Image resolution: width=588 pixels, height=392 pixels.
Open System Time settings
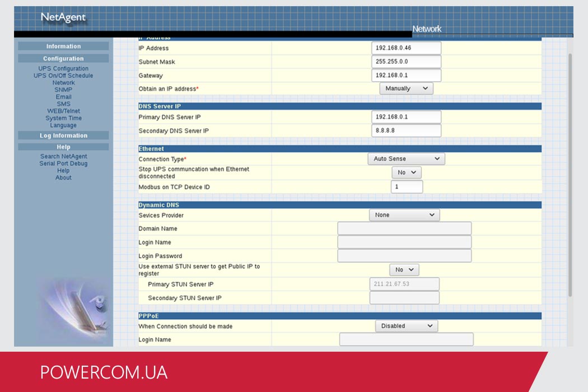(63, 118)
